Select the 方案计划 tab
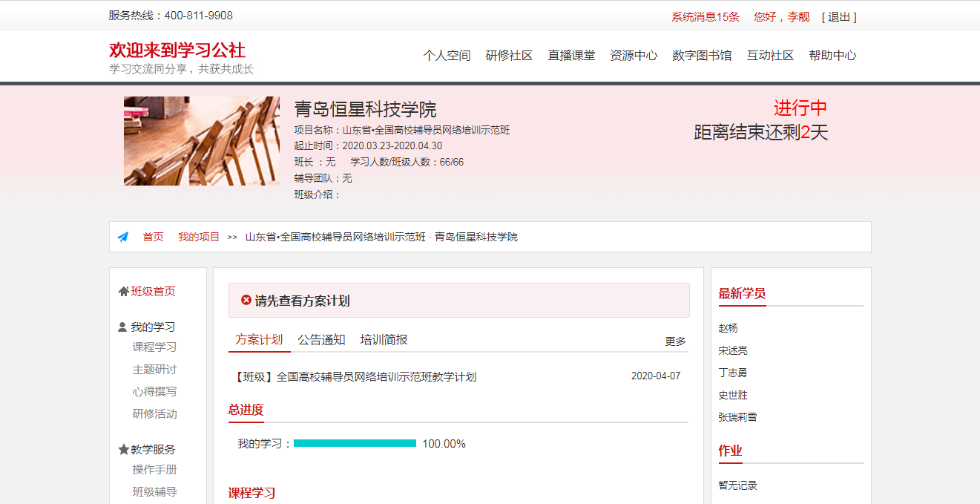 (259, 339)
